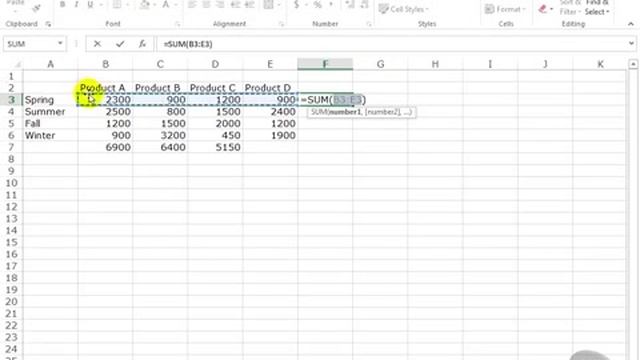Click the Font Color A icon
Viewport: 640px width, 360px height.
[x=165, y=5]
